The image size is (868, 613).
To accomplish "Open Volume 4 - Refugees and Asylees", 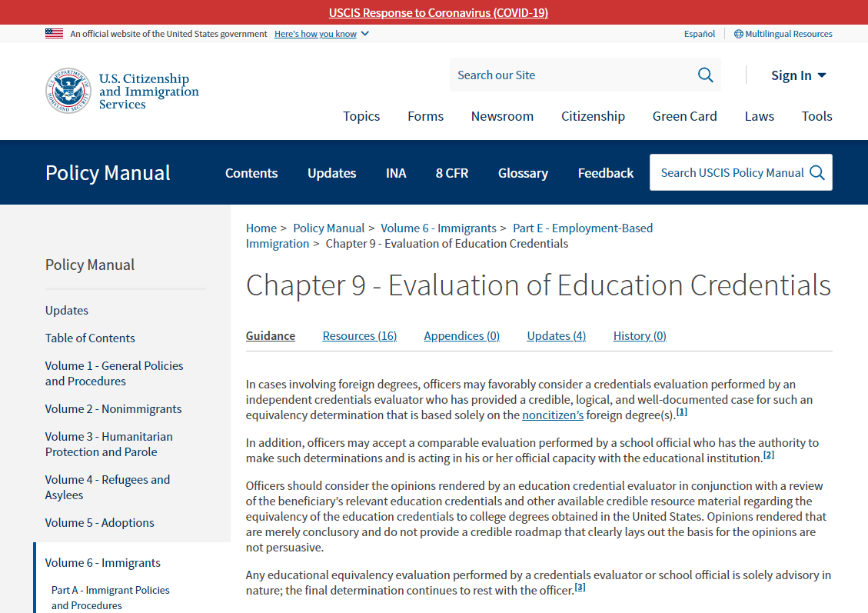I will [108, 488].
